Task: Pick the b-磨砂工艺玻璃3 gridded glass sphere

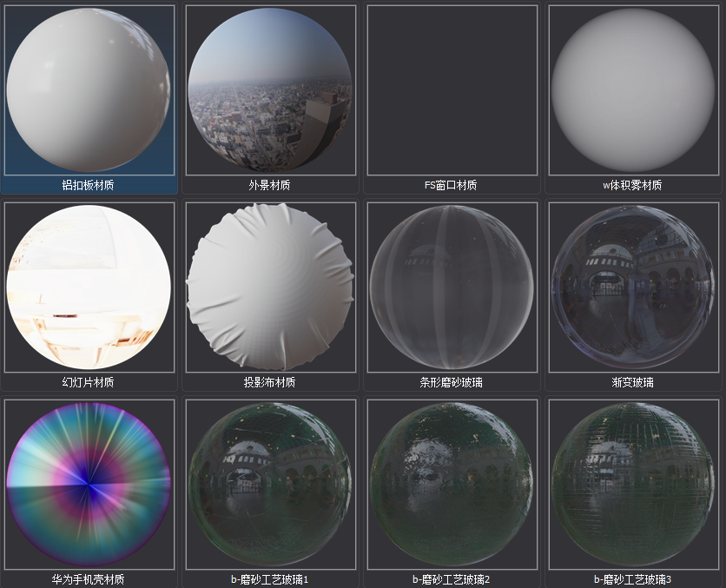Action: click(x=633, y=484)
